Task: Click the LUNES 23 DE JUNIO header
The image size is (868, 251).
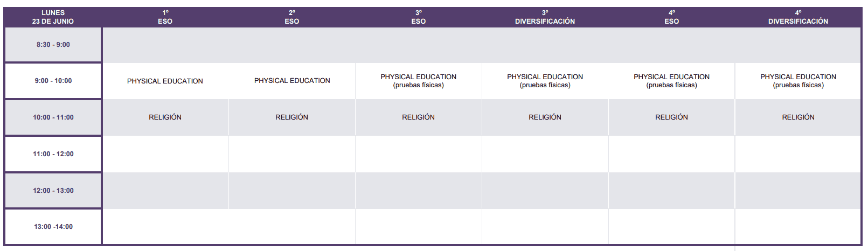Action: click(x=53, y=17)
